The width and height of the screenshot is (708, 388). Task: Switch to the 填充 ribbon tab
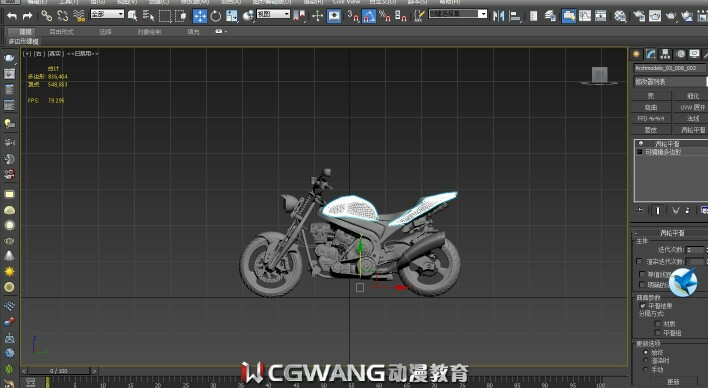click(x=193, y=32)
